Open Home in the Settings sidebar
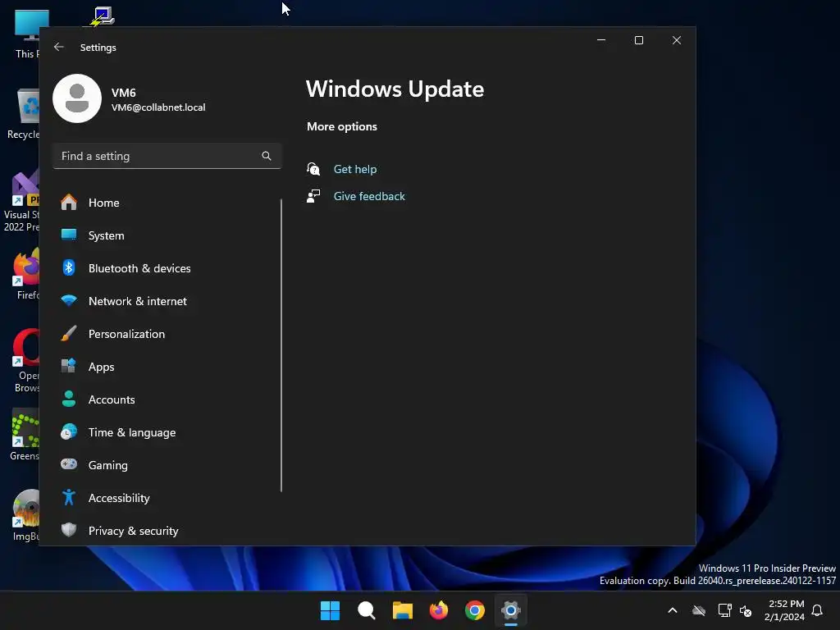This screenshot has height=630, width=840. coord(167,203)
